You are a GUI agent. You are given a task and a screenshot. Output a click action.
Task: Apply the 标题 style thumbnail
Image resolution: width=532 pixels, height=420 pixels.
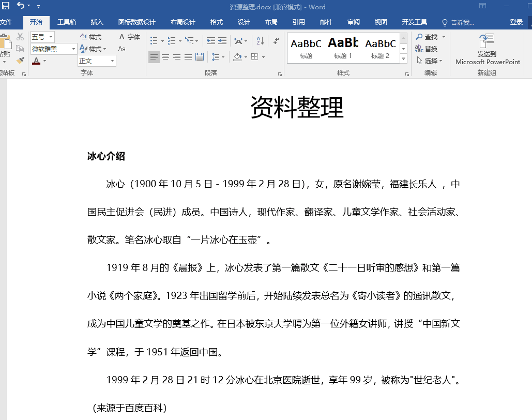tap(306, 48)
